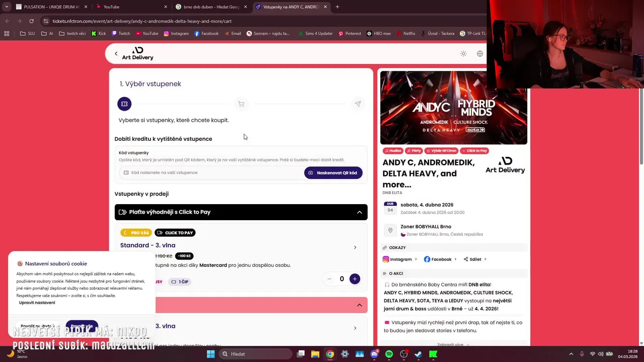Open the Pinterest bookmark
This screenshot has width=644, height=362.
[350, 34]
